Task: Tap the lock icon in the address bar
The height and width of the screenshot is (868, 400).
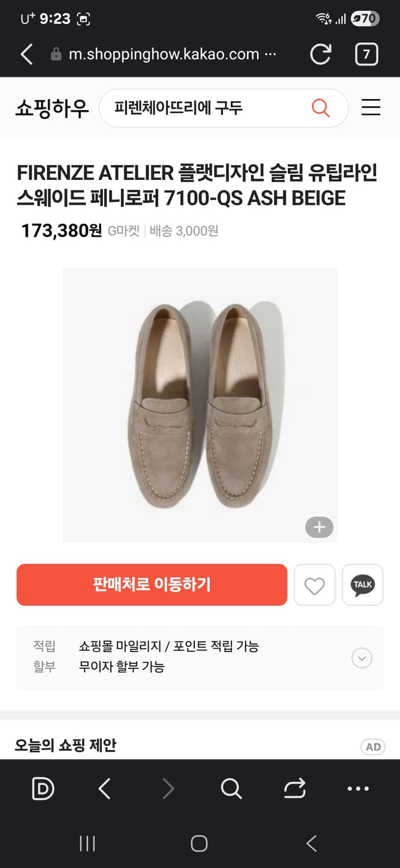Action: click(x=55, y=54)
